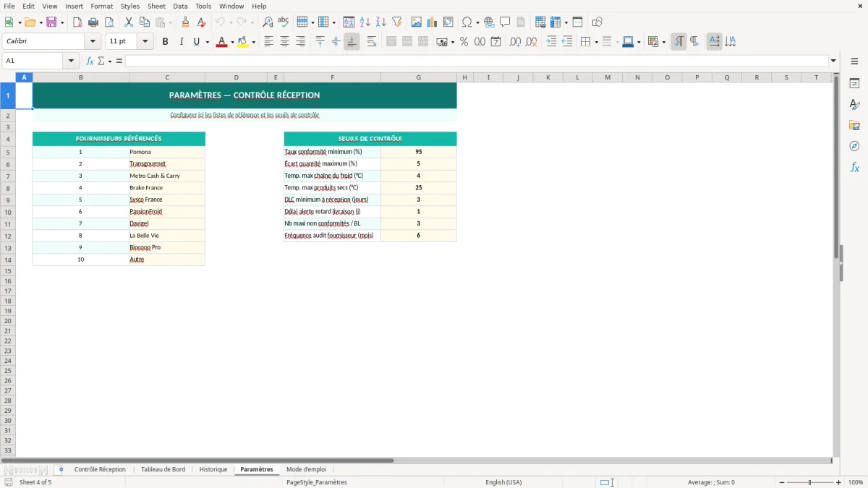Insert Image icon in toolbar
This screenshot has height=488, width=868.
pos(417,22)
